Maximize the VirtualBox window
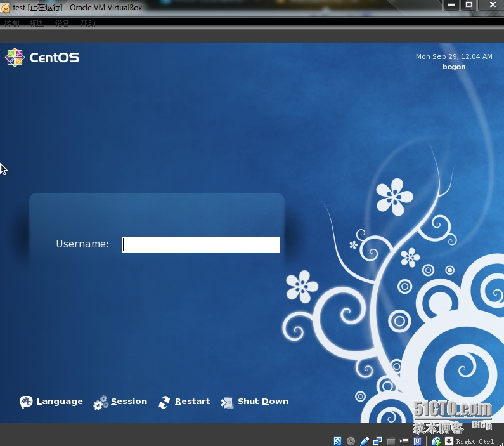Viewport: 504px width, 446px height. pyautogui.click(x=469, y=5)
